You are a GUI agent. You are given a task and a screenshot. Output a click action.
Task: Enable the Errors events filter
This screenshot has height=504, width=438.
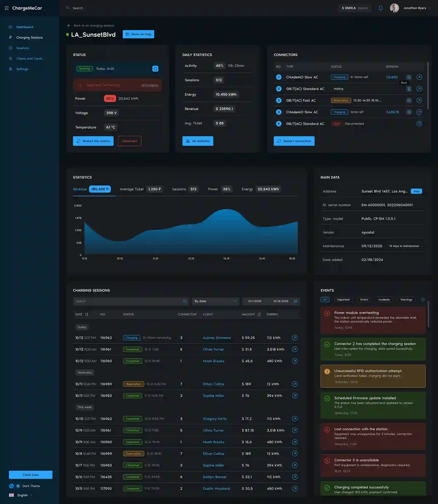tap(364, 300)
